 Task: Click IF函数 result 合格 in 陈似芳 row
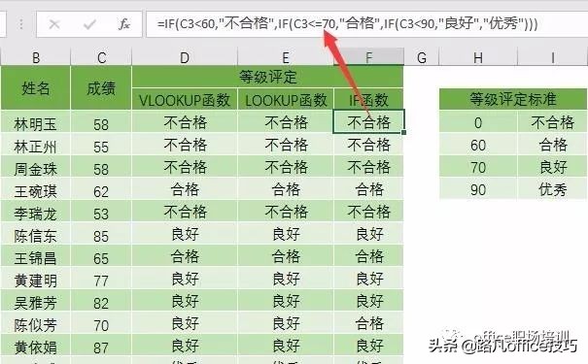click(368, 323)
